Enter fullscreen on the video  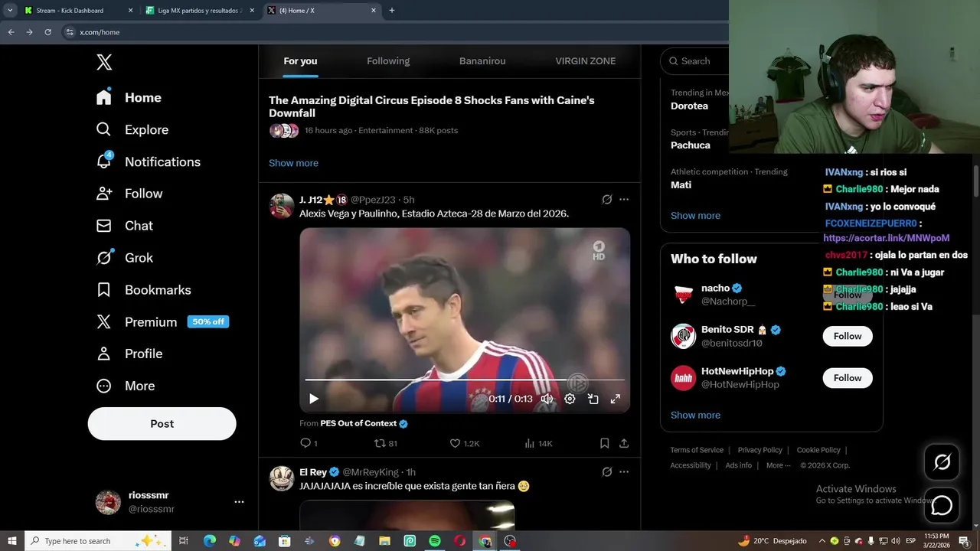tap(616, 399)
